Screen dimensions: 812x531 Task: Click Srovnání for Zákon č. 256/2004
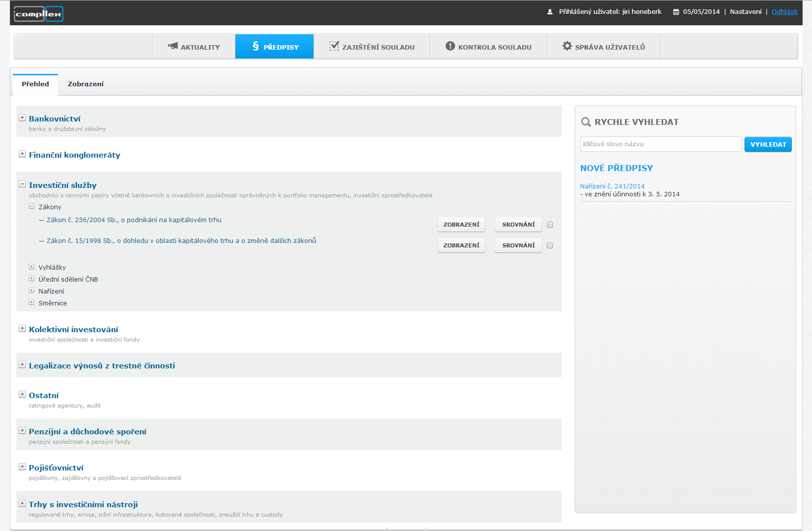(518, 225)
